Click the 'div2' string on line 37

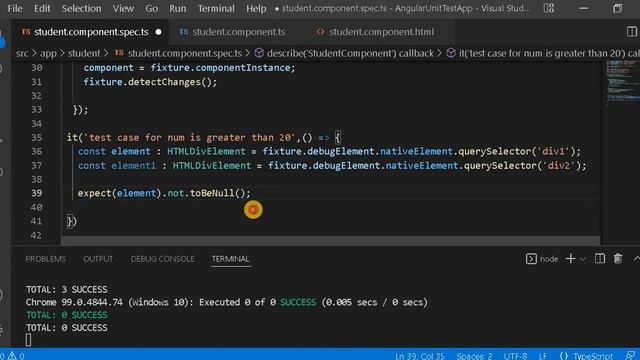tap(559, 166)
